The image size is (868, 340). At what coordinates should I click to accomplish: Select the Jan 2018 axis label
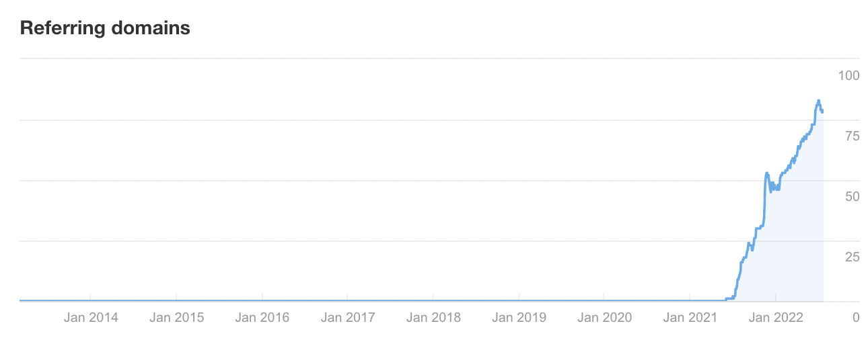(433, 318)
